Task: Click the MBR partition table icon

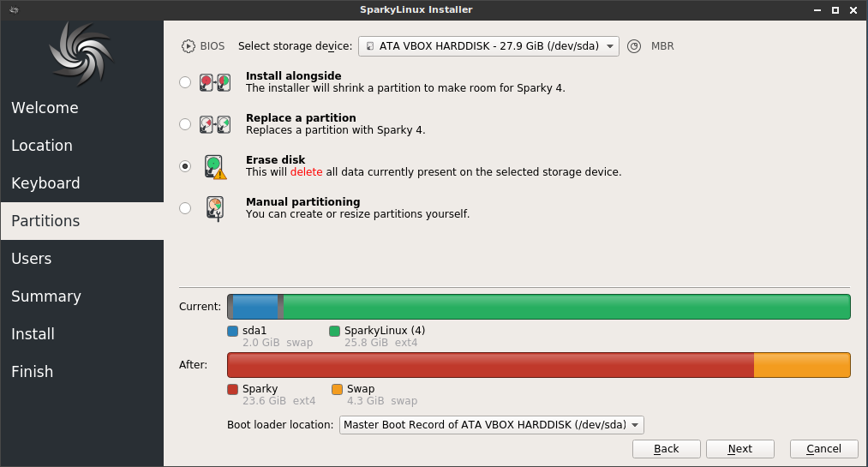Action: (x=634, y=46)
